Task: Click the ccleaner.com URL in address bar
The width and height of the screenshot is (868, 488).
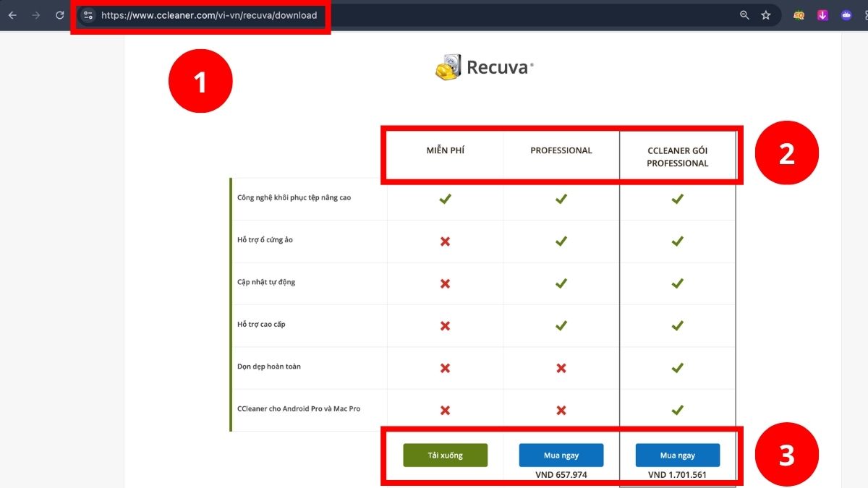Action: click(209, 15)
